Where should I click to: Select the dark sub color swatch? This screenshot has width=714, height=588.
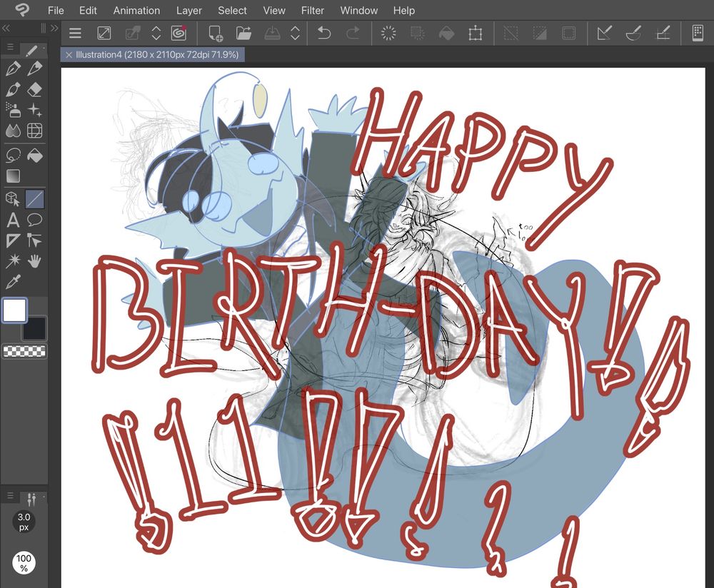point(34,328)
